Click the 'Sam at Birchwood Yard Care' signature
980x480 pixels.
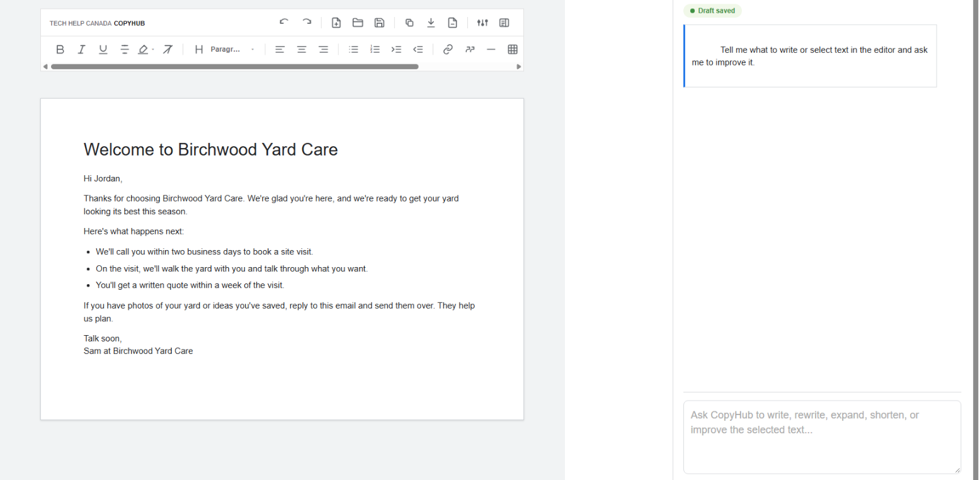coord(138,351)
